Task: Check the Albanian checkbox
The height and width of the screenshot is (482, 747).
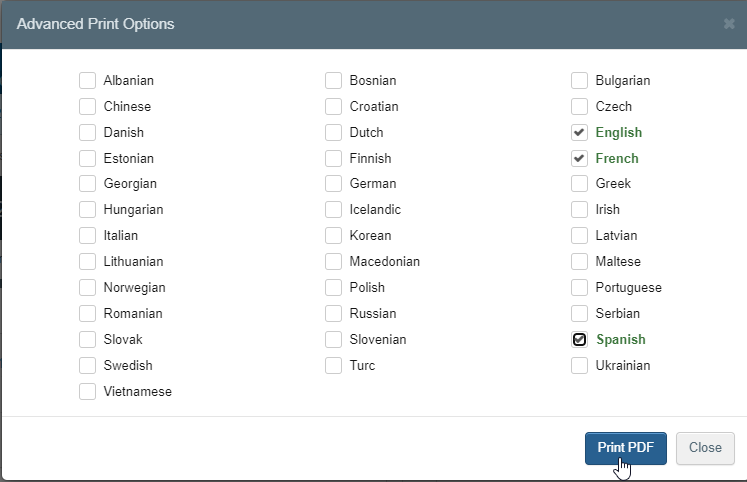Action: 88,80
